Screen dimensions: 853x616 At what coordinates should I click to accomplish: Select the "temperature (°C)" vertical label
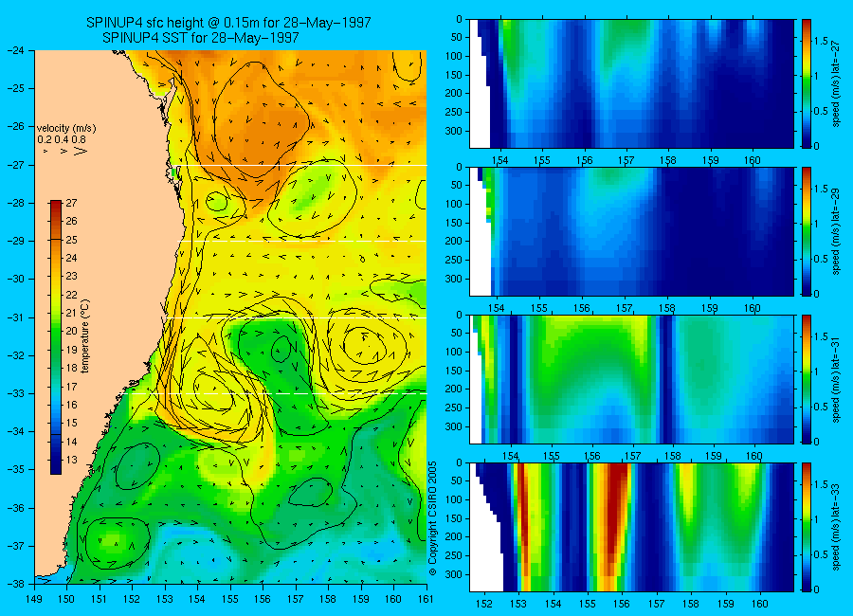[85, 336]
